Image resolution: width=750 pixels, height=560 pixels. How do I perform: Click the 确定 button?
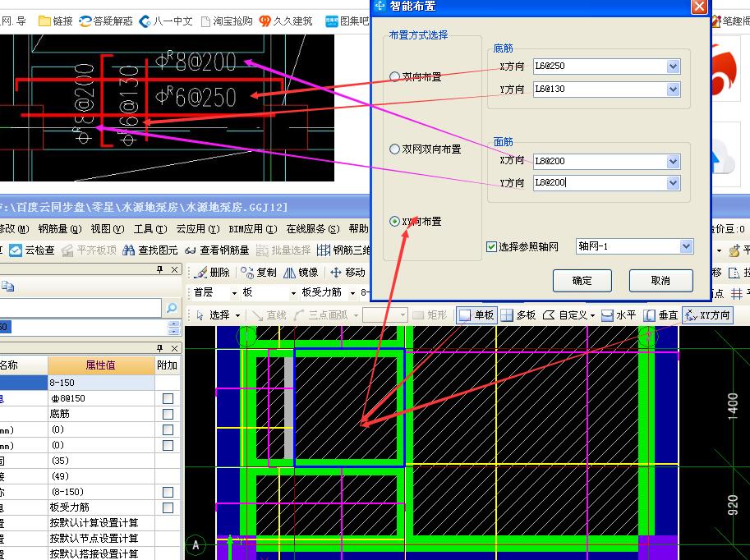582,281
